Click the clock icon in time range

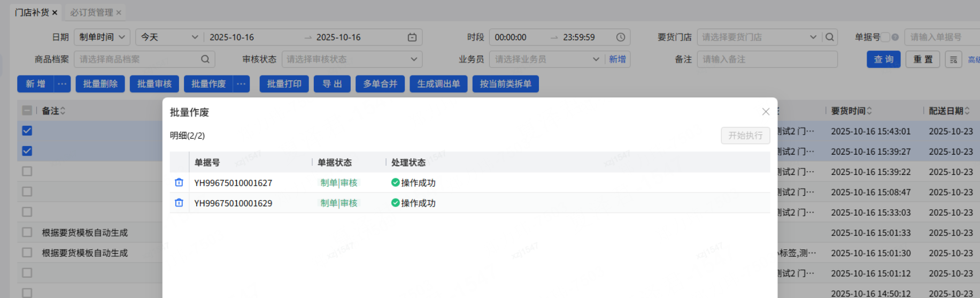coord(620,37)
